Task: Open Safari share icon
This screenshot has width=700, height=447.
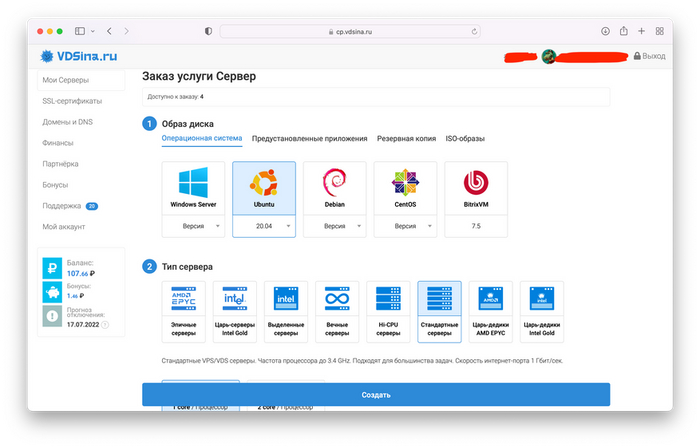Action: coord(624,31)
